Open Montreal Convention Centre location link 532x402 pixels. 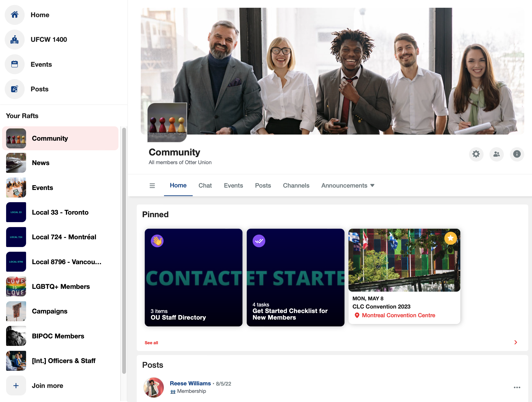point(398,315)
